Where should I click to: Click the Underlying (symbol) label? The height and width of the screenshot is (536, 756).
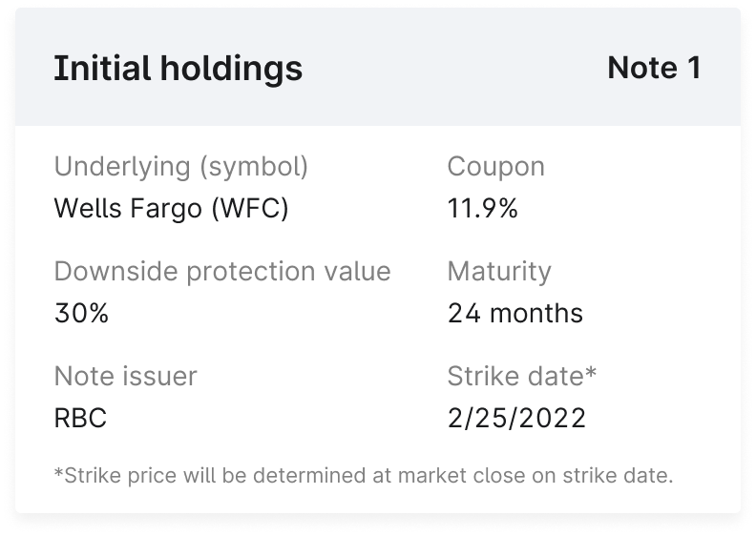click(181, 167)
